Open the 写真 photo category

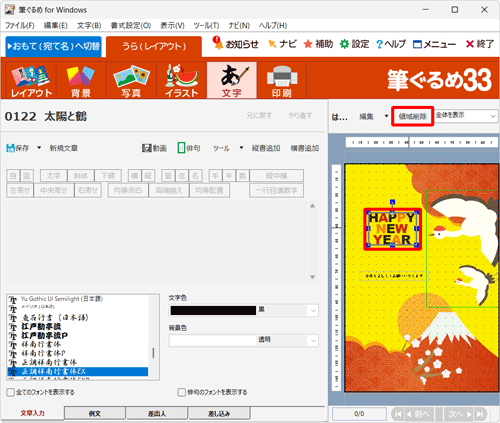tap(131, 80)
